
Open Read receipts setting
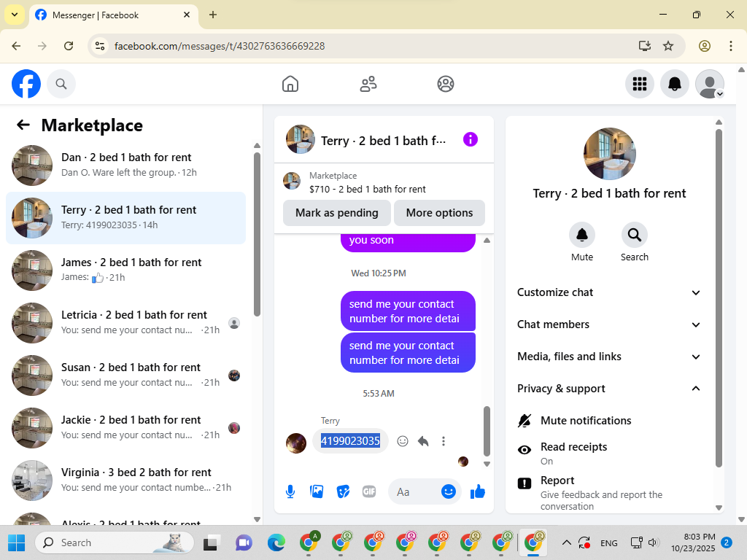click(x=609, y=454)
